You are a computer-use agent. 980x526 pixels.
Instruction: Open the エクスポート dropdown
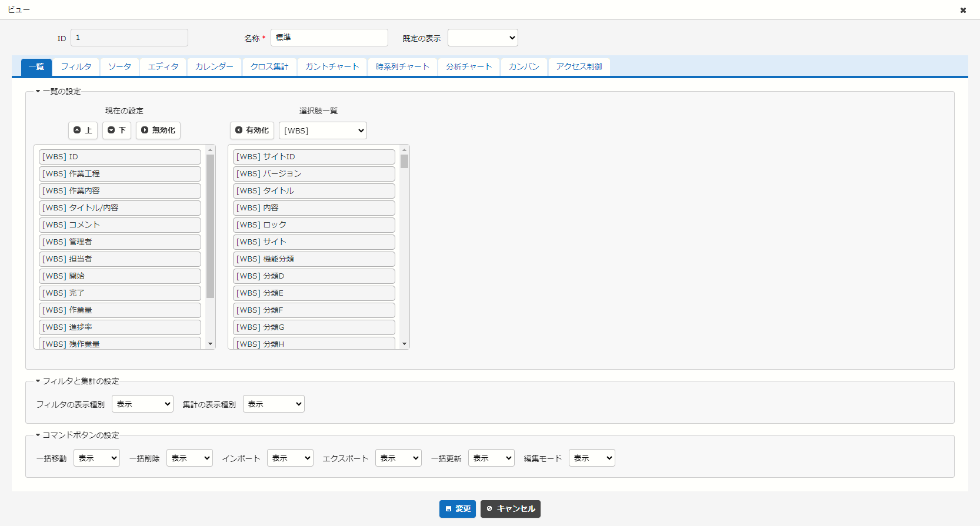(398, 458)
